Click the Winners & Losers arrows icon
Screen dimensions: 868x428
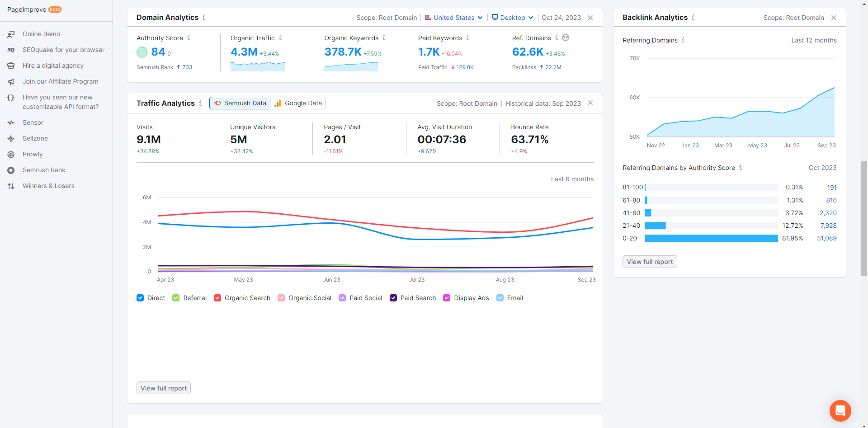pos(11,186)
